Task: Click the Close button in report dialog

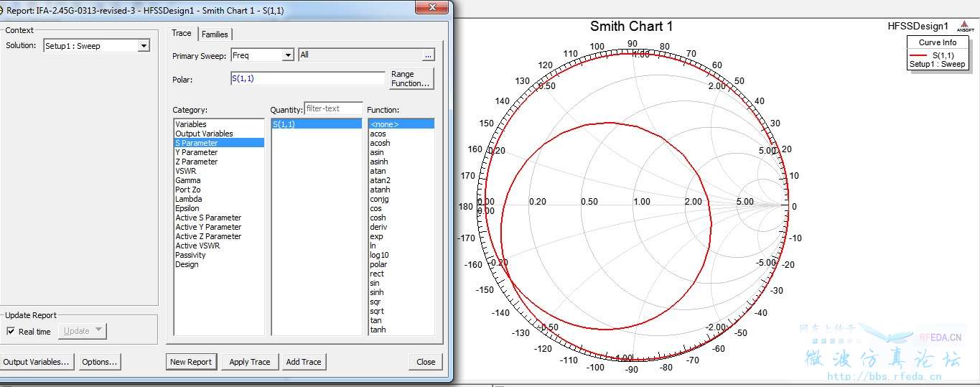Action: (426, 362)
